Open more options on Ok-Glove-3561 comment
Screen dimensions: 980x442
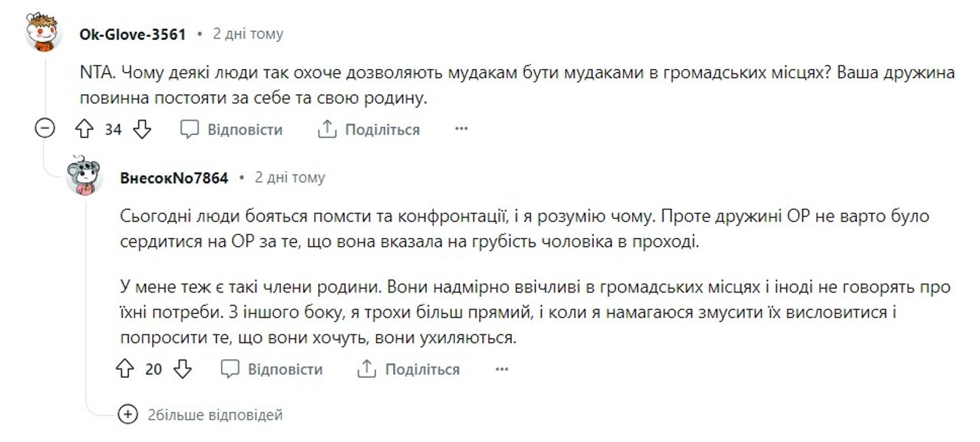click(x=462, y=130)
